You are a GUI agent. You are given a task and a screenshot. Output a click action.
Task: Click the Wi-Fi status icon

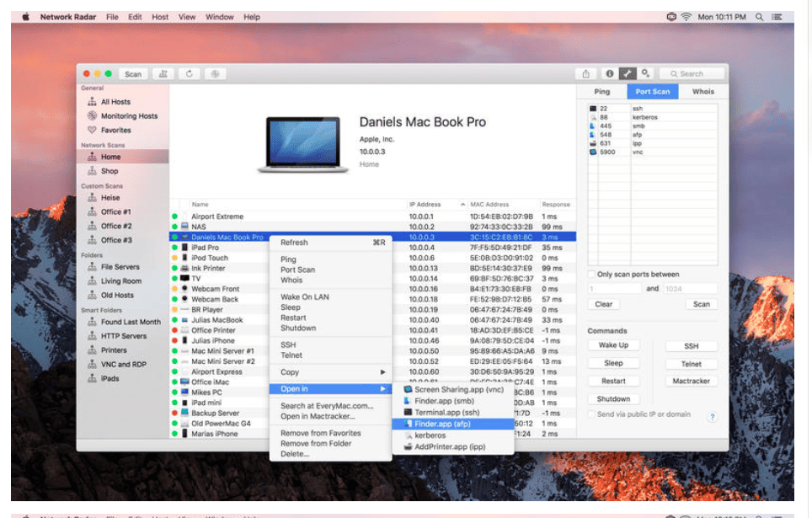click(686, 17)
